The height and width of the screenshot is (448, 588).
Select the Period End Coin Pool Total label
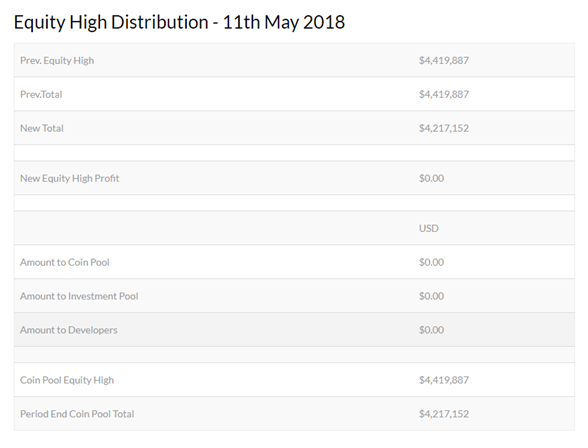(x=77, y=414)
